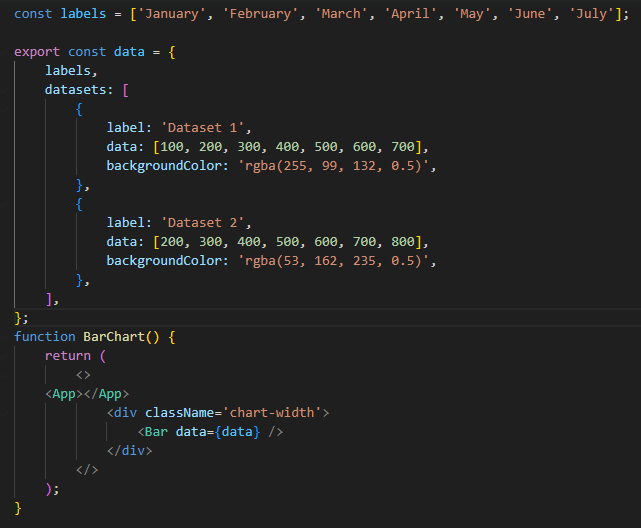Click the opening App tag

[x=64, y=393]
